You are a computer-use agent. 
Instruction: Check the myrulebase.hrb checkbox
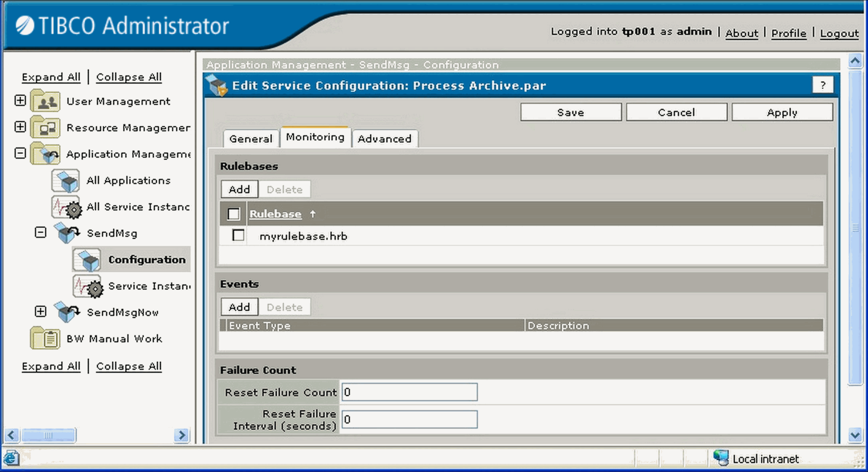click(238, 235)
